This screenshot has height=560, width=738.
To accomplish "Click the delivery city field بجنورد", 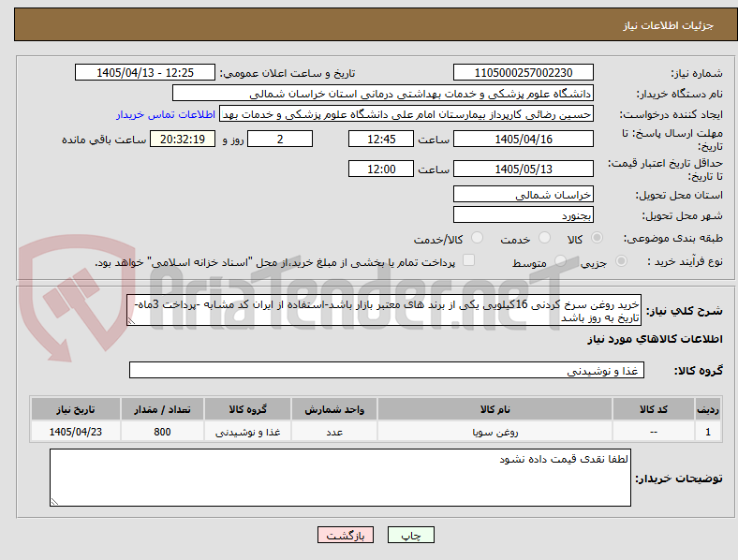I will pos(524,215).
